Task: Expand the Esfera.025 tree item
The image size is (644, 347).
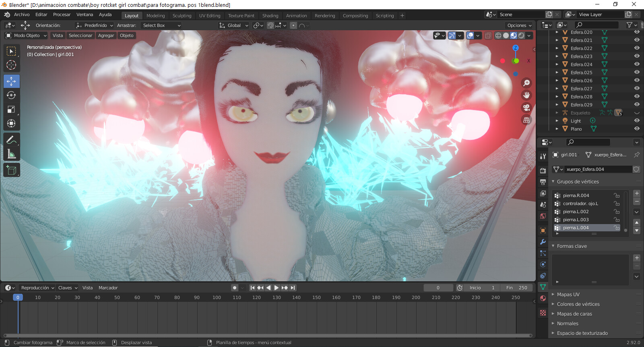Action: (x=557, y=73)
